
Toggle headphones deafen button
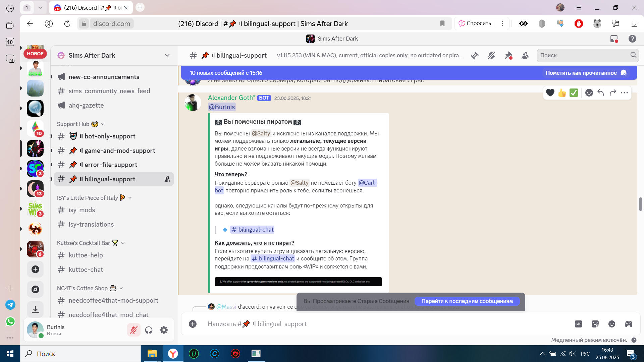tap(149, 330)
